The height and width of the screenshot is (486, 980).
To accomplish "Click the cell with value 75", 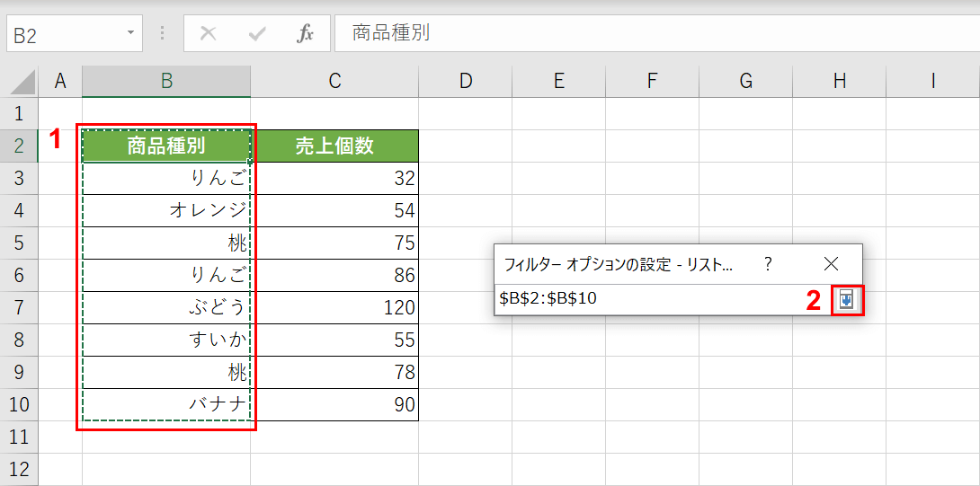I will click(x=334, y=243).
